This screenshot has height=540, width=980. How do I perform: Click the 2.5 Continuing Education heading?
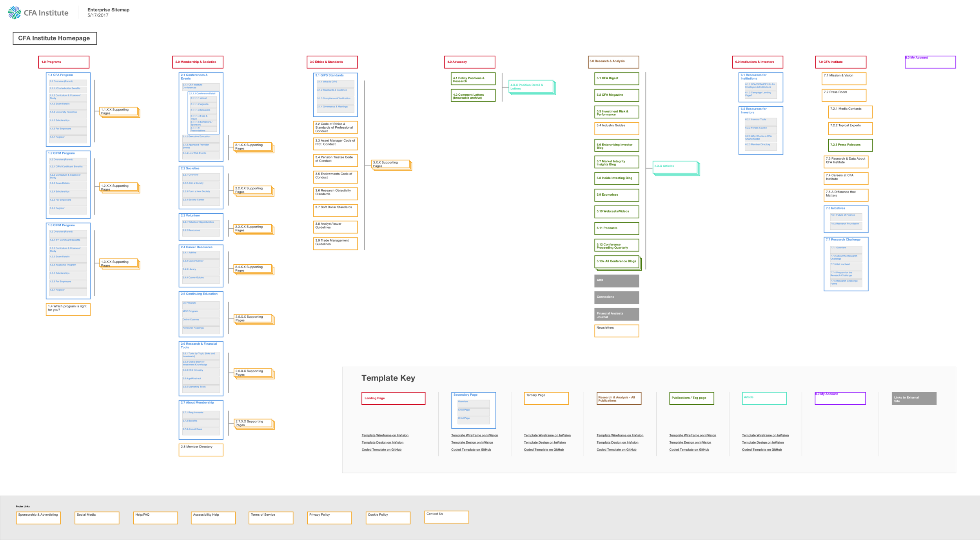tap(199, 294)
